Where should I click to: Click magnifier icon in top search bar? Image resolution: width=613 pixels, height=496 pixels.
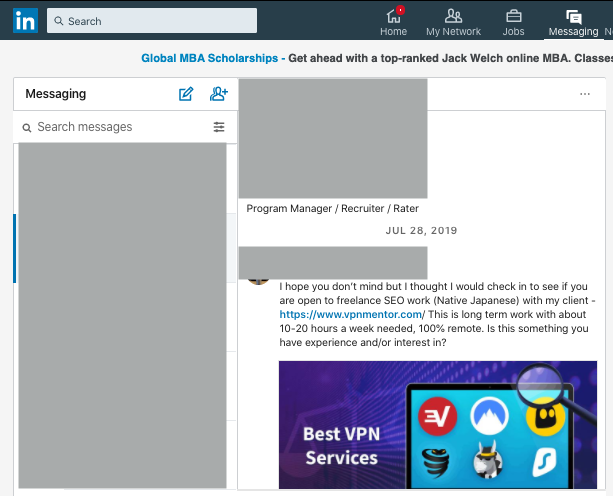click(x=58, y=21)
